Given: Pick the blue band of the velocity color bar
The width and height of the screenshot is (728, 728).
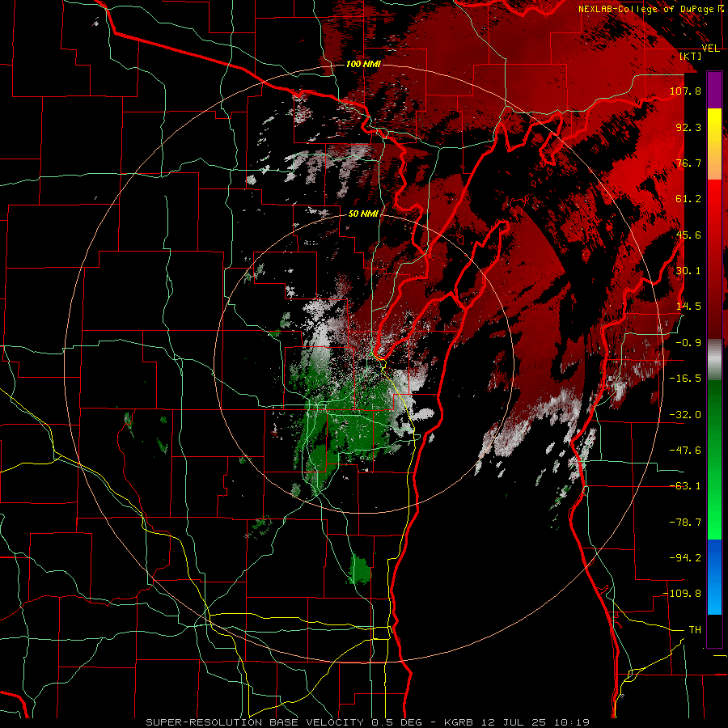Looking at the screenshot, I should click(714, 577).
